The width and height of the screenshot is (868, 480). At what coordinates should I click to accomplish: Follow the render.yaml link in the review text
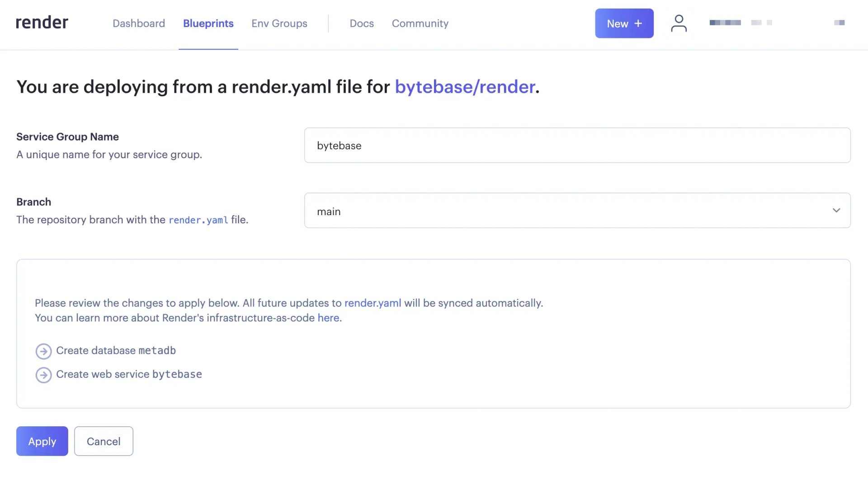tap(373, 303)
